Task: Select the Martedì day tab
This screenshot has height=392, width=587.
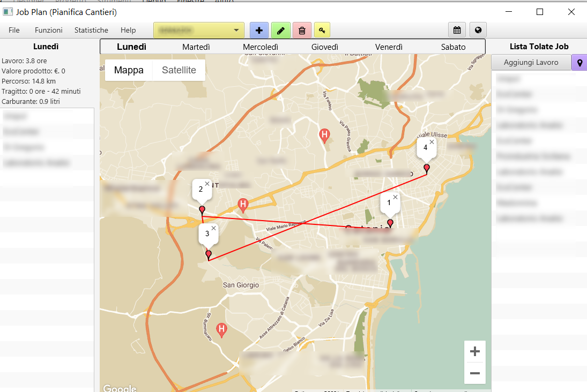Action: click(196, 47)
